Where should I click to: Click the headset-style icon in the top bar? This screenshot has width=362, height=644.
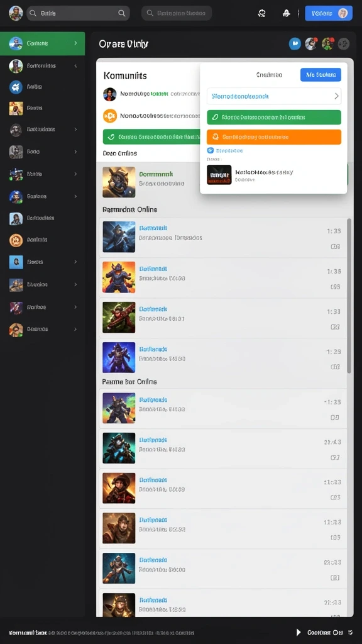(261, 13)
